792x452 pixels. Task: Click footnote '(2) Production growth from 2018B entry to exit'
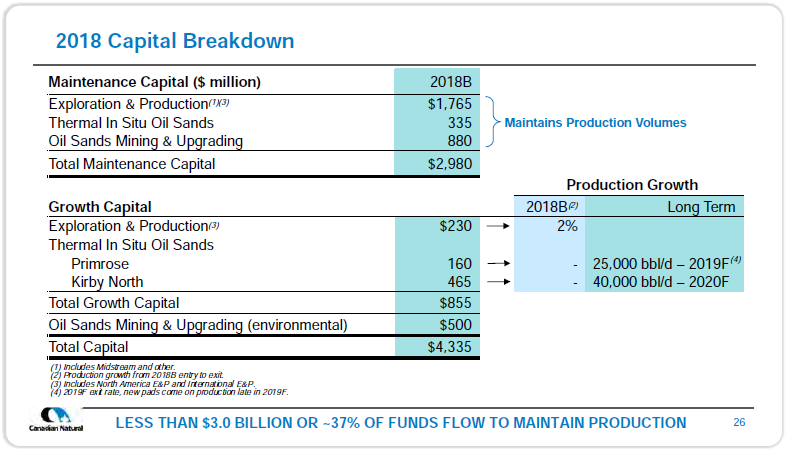[x=136, y=375]
